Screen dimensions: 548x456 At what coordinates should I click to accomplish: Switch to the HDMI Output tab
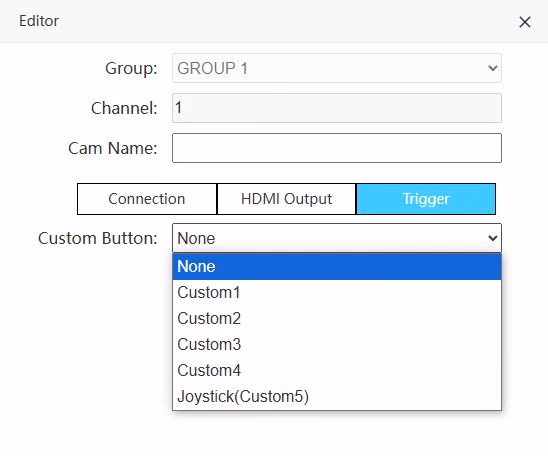[x=286, y=199]
